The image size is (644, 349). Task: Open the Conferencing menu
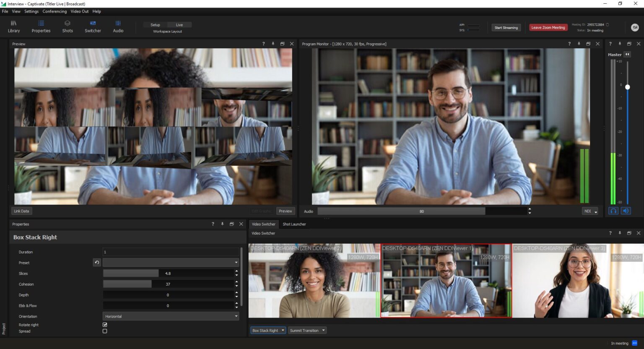55,11
